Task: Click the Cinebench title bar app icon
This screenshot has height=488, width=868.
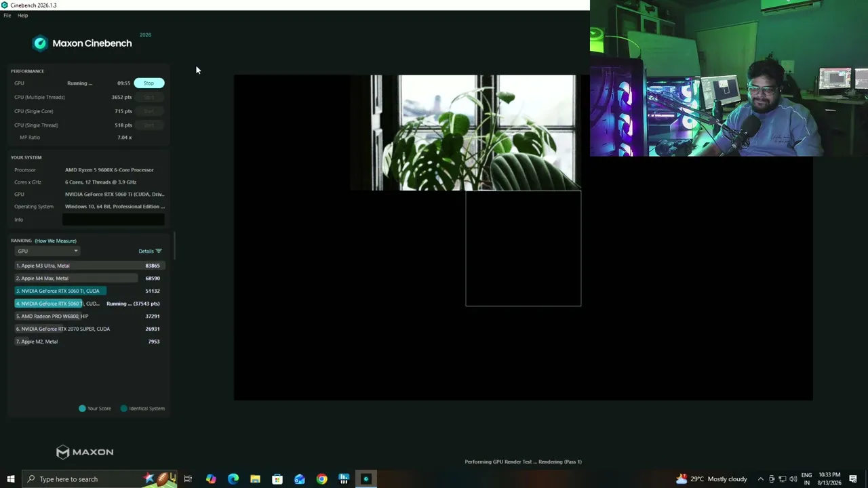Action: [5, 5]
